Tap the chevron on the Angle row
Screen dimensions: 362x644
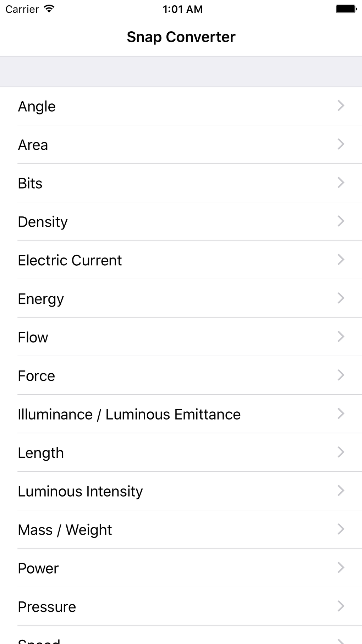341,105
